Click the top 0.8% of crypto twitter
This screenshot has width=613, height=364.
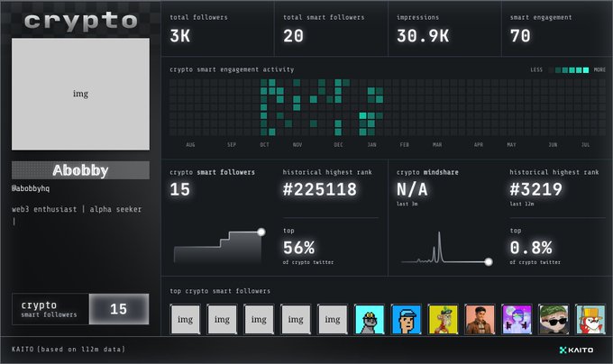(531, 247)
